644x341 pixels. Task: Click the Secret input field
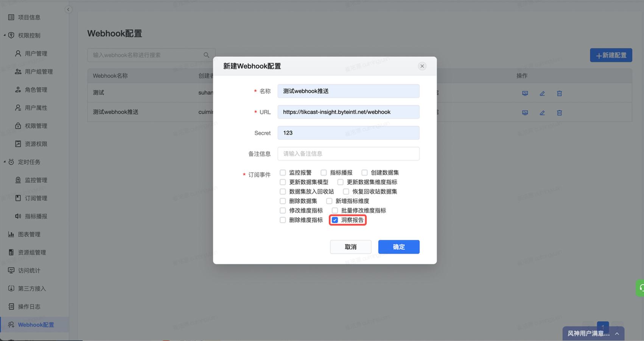pos(348,133)
